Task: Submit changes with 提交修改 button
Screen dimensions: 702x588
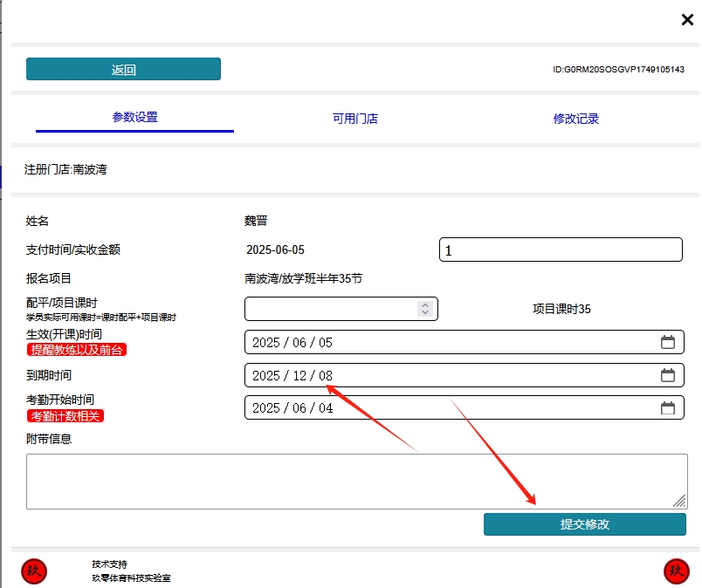Action: coord(585,524)
